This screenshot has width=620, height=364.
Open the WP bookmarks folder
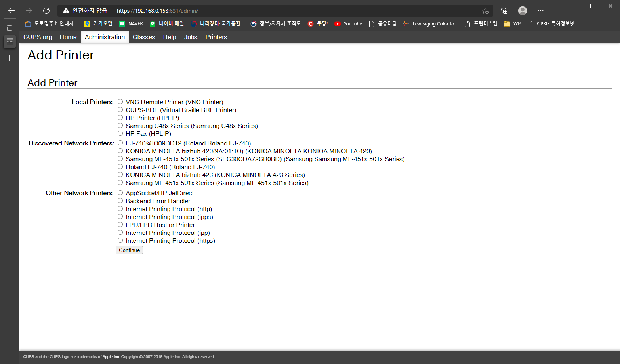512,24
